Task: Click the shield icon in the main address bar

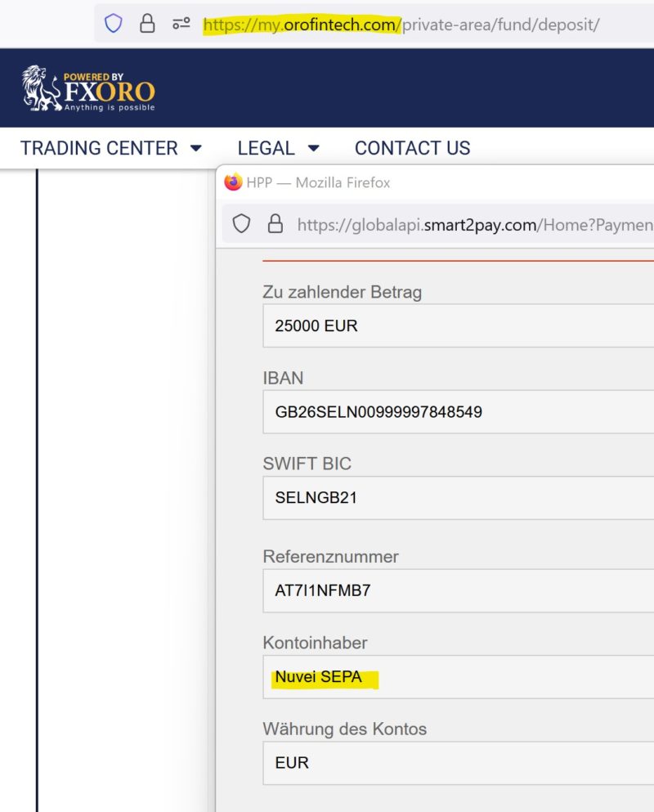Action: click(113, 25)
